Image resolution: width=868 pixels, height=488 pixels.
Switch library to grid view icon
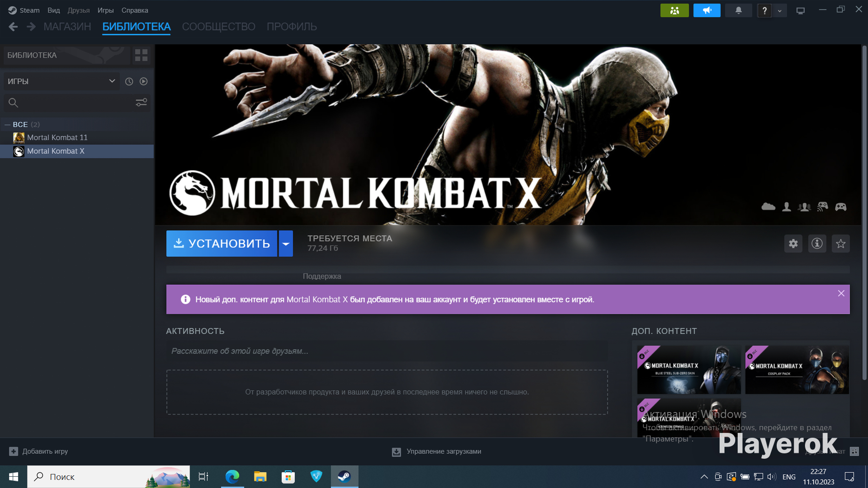coord(141,56)
